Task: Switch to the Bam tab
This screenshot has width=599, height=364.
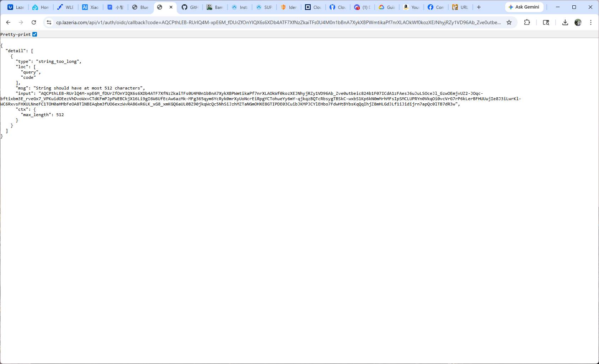Action: pyautogui.click(x=215, y=7)
